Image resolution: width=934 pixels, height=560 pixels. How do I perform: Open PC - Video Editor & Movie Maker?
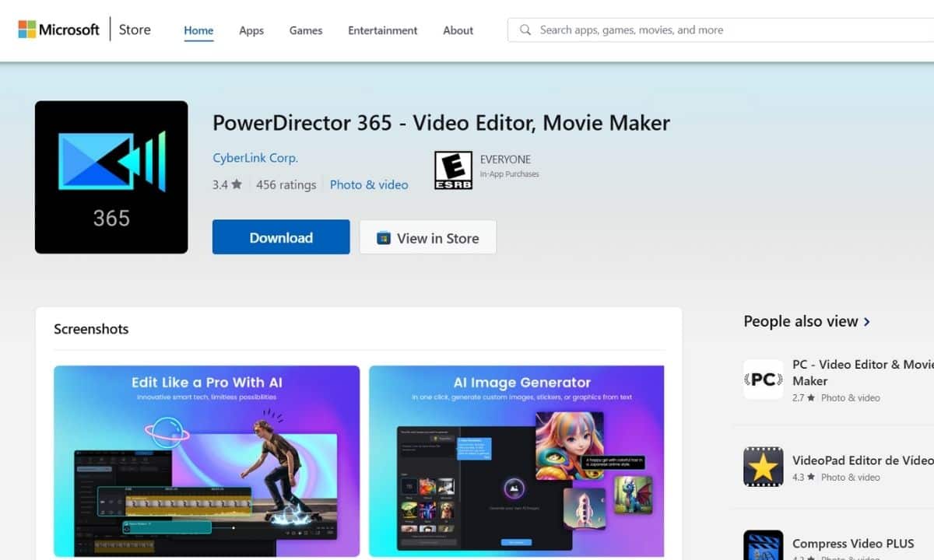point(862,373)
